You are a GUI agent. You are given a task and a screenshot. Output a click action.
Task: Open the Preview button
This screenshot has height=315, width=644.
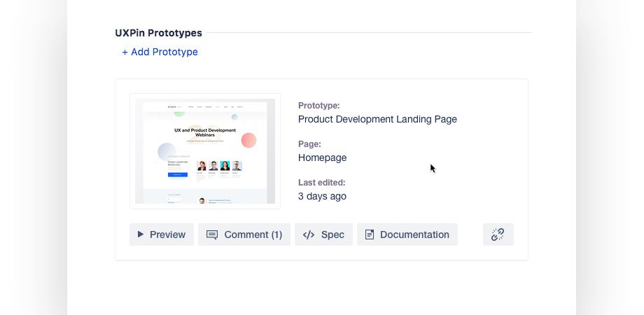click(x=162, y=234)
